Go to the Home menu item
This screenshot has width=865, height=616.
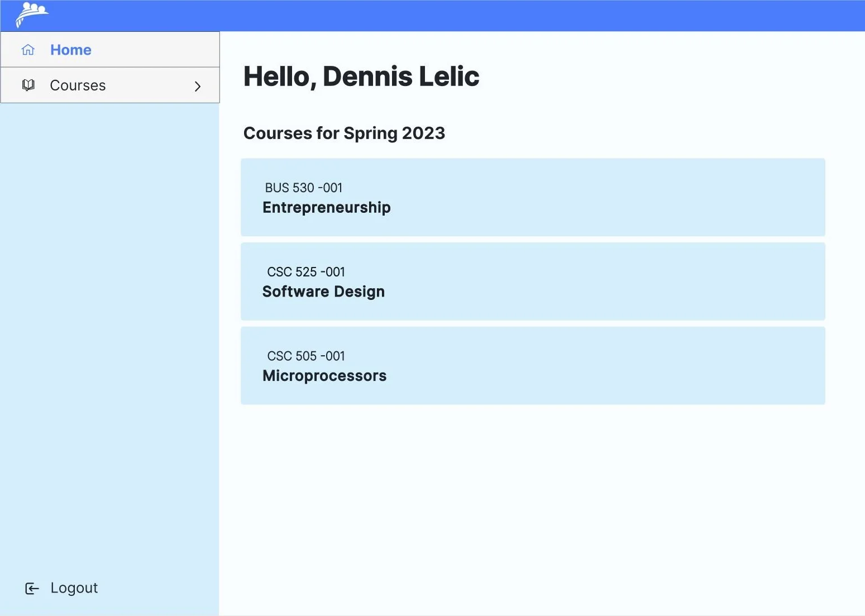[70, 50]
